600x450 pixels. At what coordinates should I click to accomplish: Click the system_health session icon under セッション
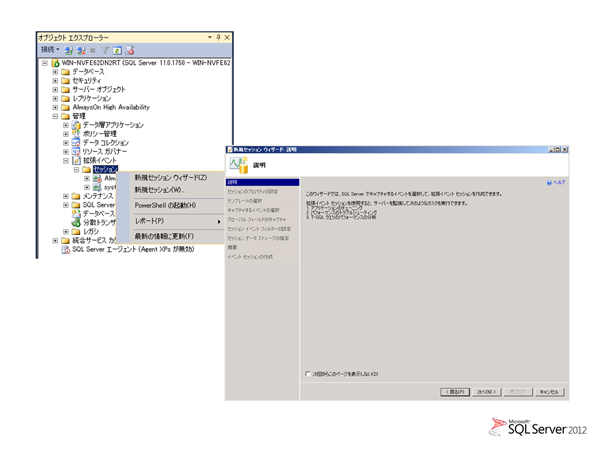coord(97,187)
